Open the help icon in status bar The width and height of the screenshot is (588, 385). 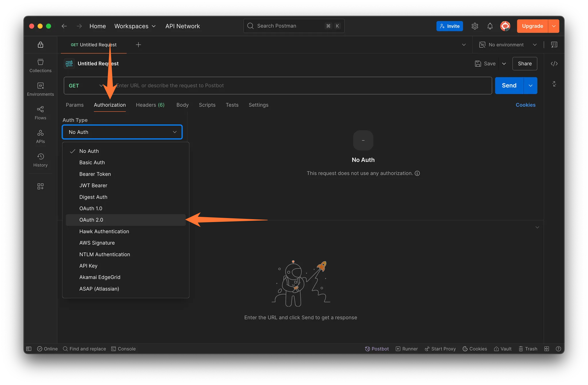558,349
